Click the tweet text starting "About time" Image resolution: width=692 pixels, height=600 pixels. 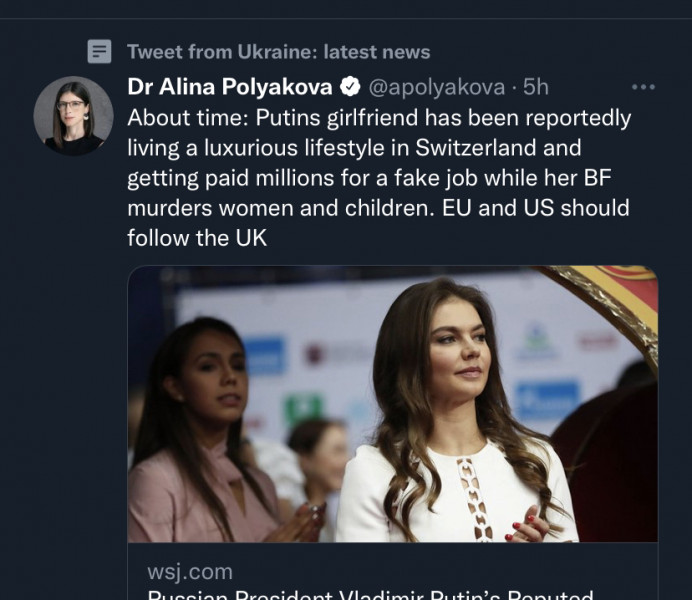[x=379, y=118]
